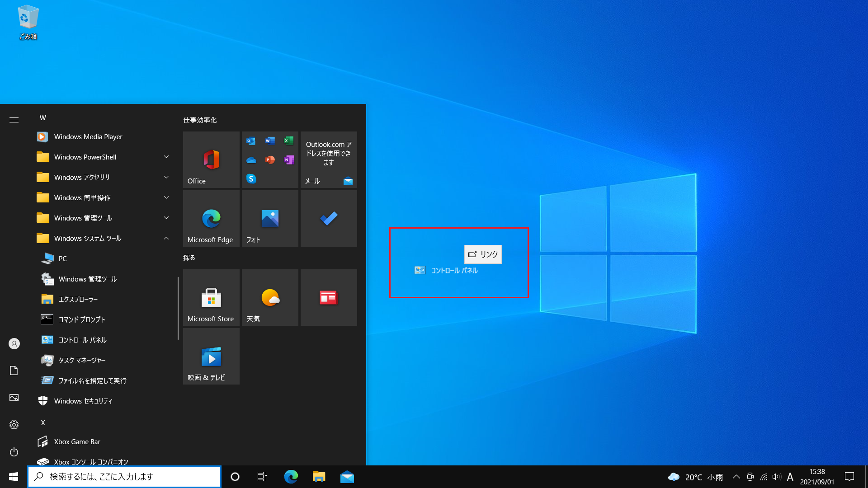
Task: Open Task View on taskbar
Action: pyautogui.click(x=262, y=477)
